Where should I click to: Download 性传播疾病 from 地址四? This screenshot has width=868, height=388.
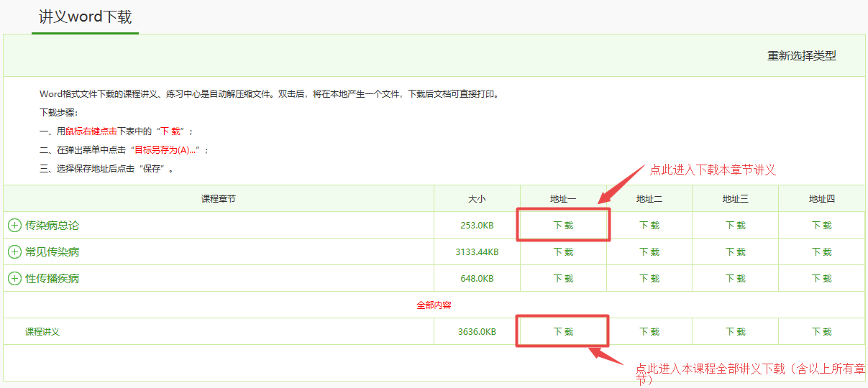[x=822, y=279]
